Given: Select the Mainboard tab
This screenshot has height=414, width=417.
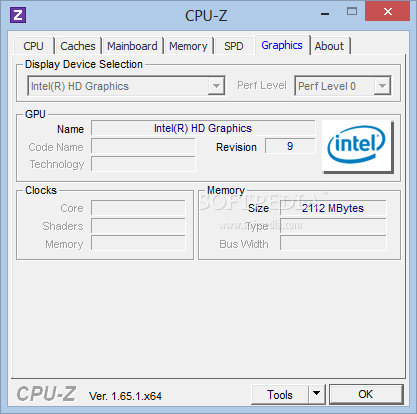Looking at the screenshot, I should point(132,46).
